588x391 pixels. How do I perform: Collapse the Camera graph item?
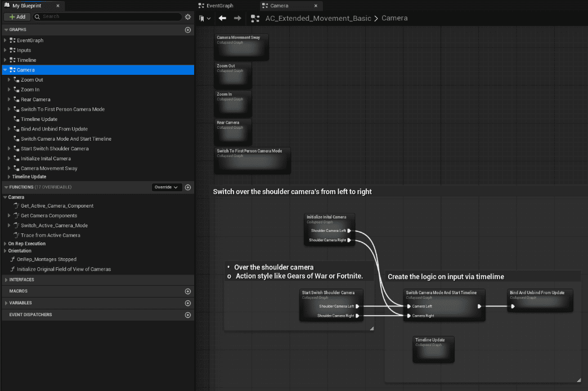[x=5, y=70]
